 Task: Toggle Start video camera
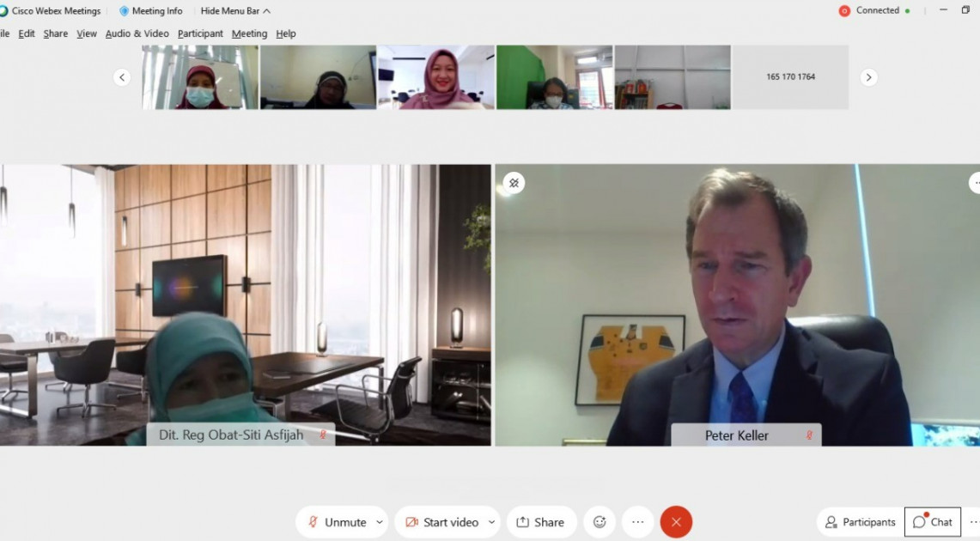441,522
